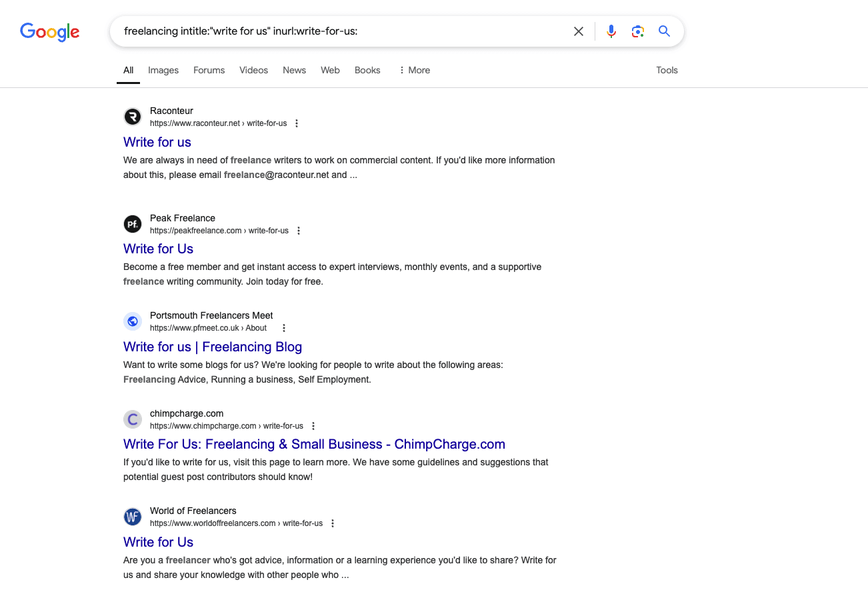Click the Google logo

pos(49,31)
